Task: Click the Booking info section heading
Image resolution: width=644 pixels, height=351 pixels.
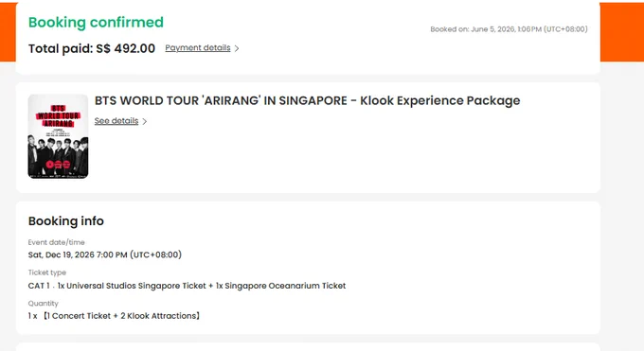Action: (65, 220)
